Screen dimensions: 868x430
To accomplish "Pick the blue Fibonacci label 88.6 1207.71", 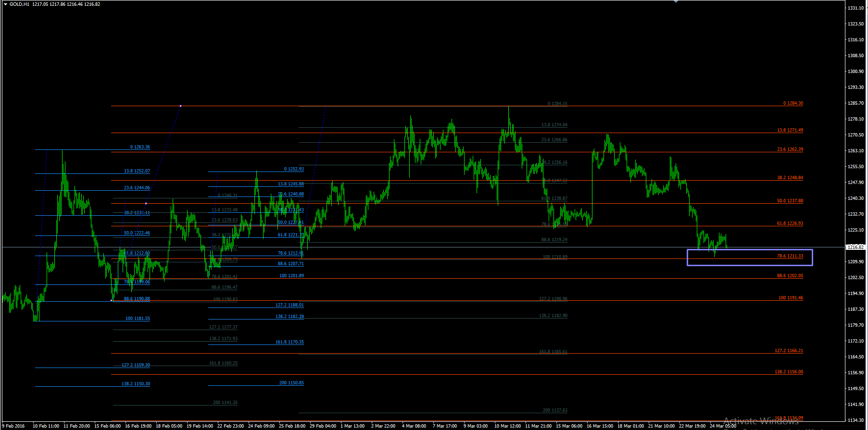I will [x=291, y=264].
